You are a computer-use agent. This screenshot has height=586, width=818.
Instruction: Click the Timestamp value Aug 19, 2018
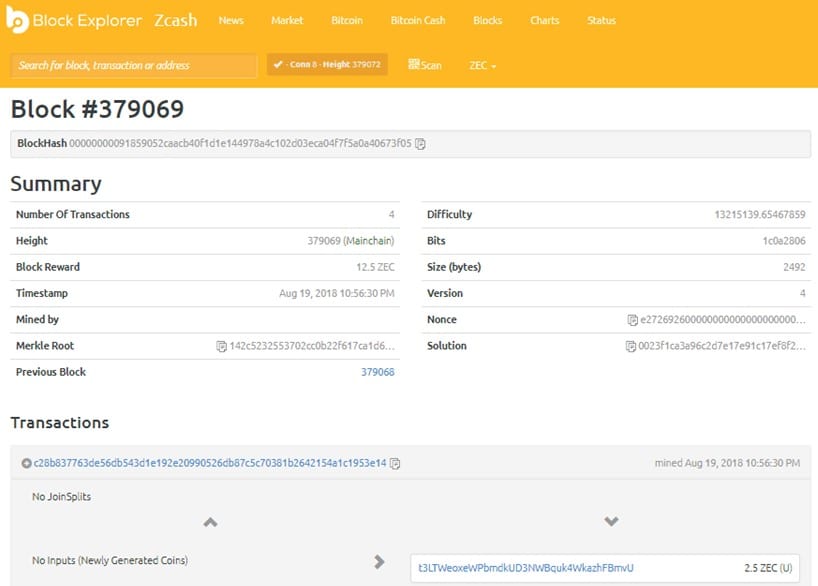(336, 293)
